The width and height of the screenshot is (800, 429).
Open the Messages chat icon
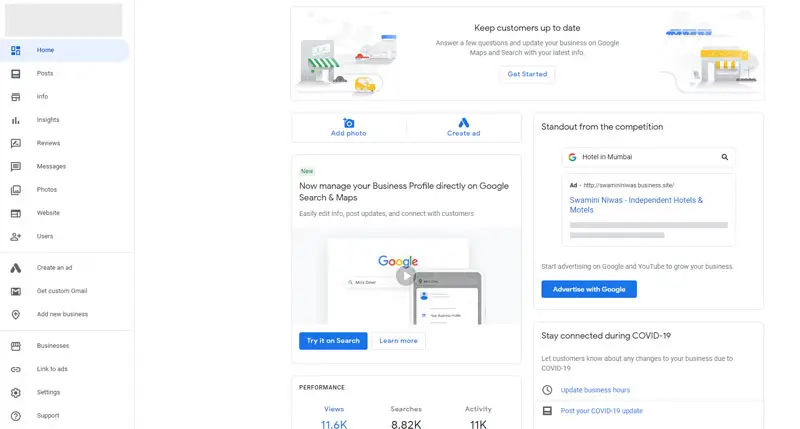(x=16, y=167)
